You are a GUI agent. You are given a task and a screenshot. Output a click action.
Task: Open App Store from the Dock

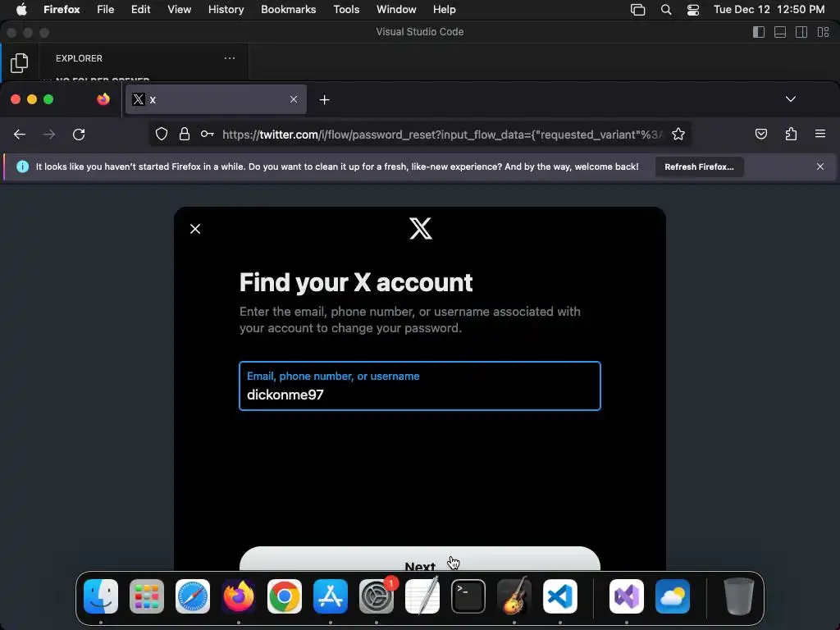(x=331, y=596)
